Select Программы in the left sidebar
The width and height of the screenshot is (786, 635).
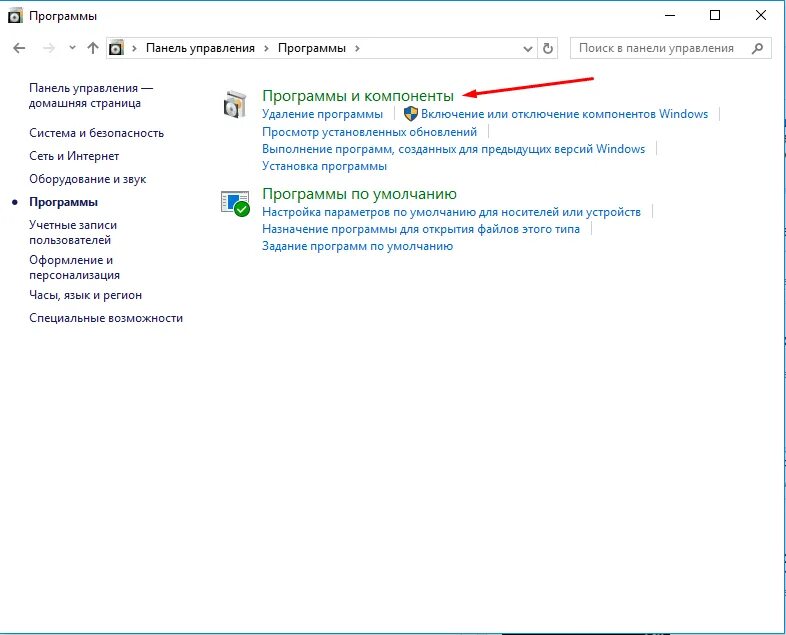(x=63, y=202)
